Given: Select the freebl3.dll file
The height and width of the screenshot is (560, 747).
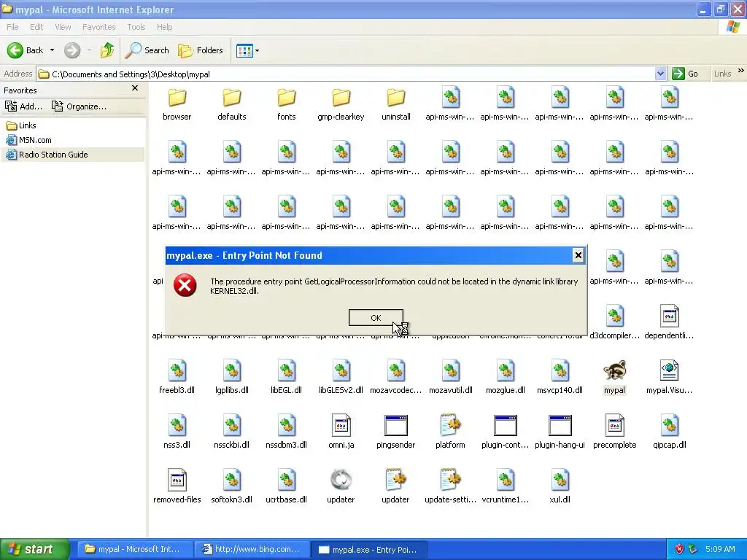Looking at the screenshot, I should pyautogui.click(x=177, y=378).
